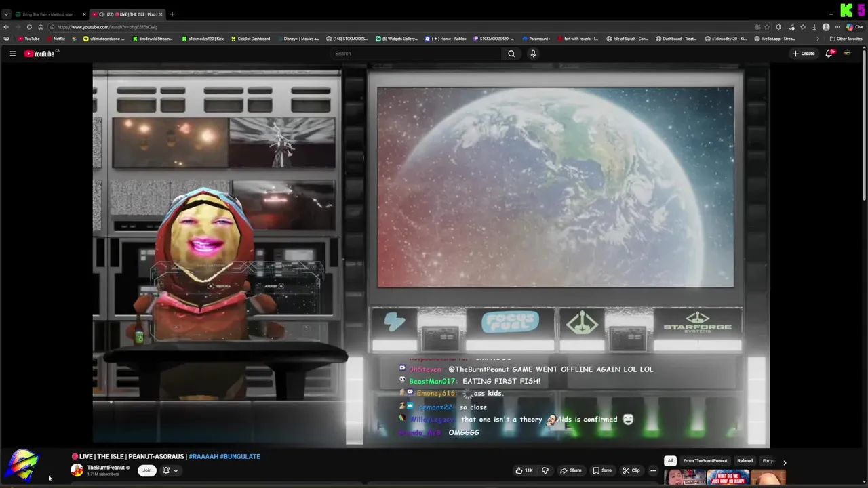
Task: Click TheBurntPeanut channel name
Action: coord(106,468)
